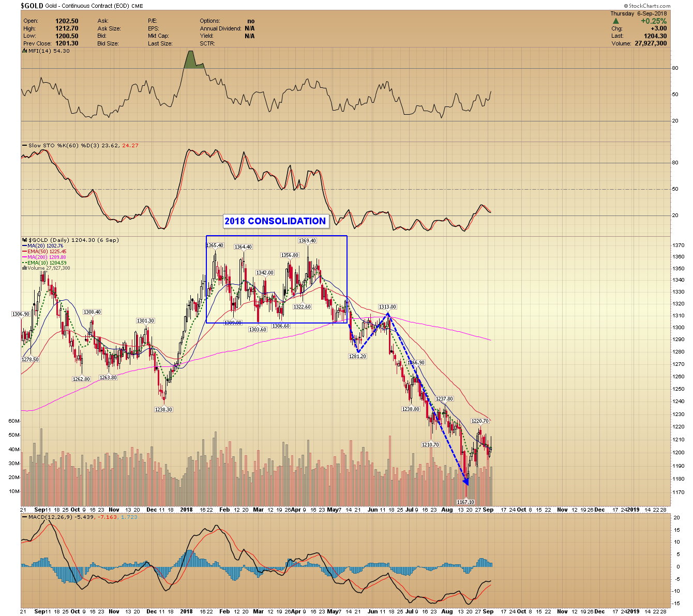Click the 1266.90 price label
Screen dimensions: 693x616
coord(416,363)
